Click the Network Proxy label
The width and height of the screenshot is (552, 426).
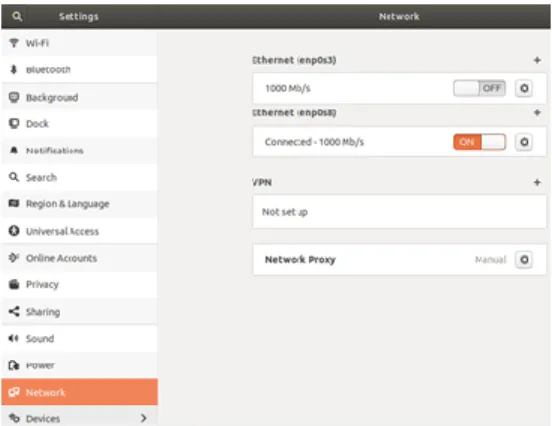point(300,259)
